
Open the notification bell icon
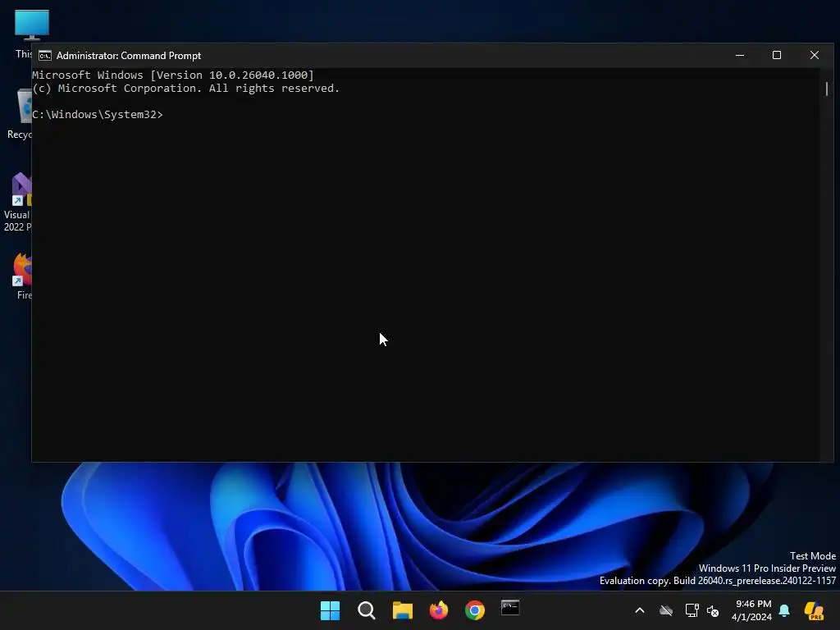[x=784, y=610]
